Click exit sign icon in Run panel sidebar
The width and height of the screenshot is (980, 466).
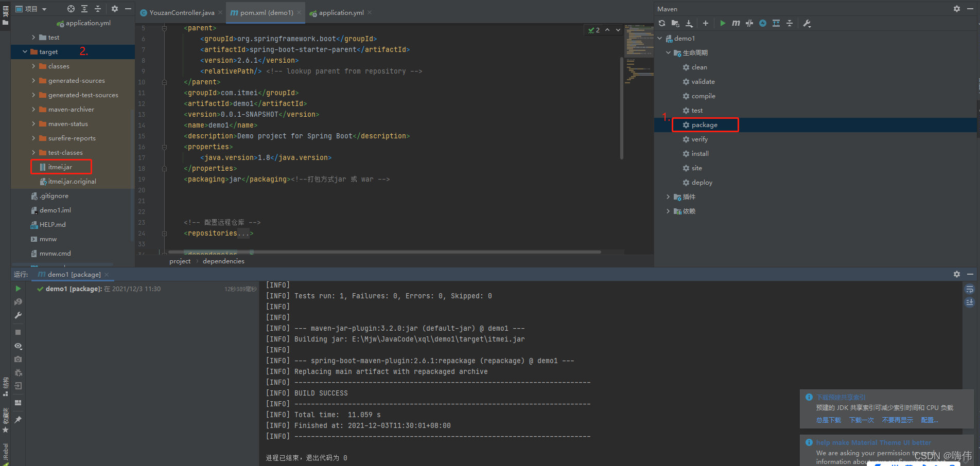click(x=18, y=386)
